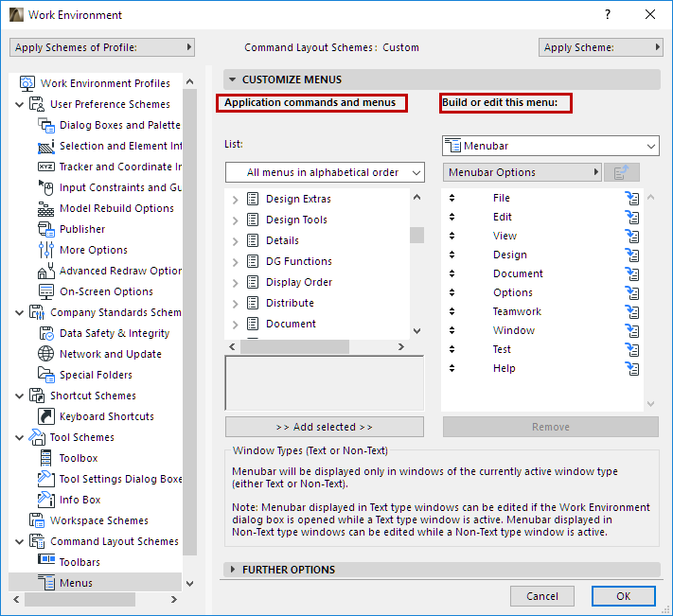Click the Special Folders icon
Viewport: 673px width, 616px height.
tap(46, 375)
